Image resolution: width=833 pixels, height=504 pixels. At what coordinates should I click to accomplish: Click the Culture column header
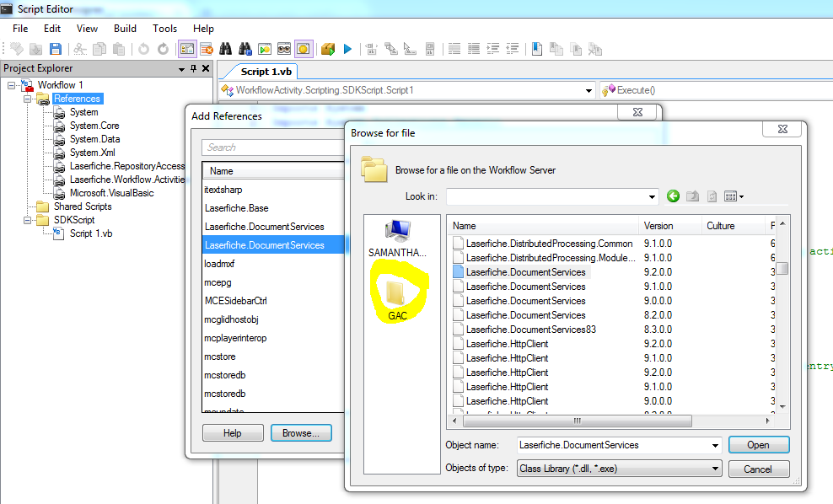click(733, 226)
